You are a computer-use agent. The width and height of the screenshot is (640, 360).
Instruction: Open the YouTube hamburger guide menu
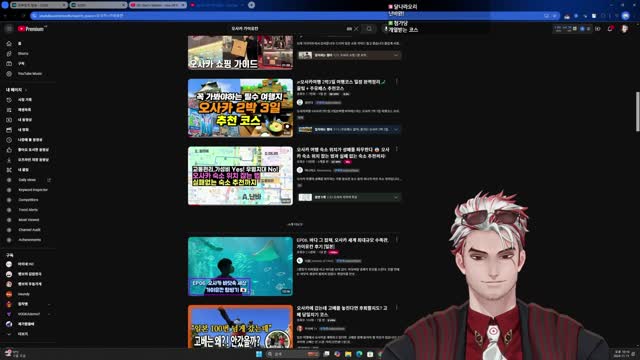point(9,29)
